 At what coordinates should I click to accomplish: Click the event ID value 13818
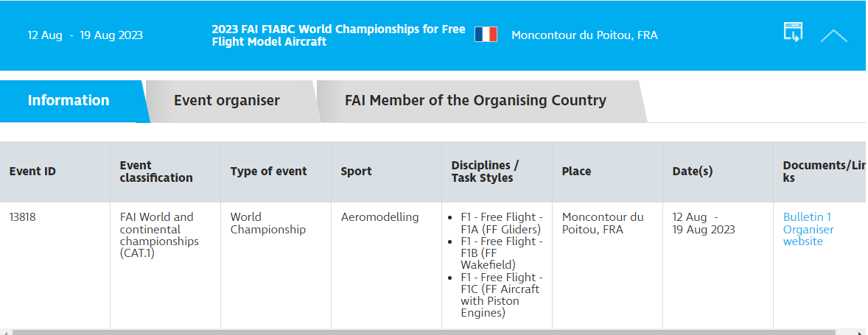(x=23, y=217)
